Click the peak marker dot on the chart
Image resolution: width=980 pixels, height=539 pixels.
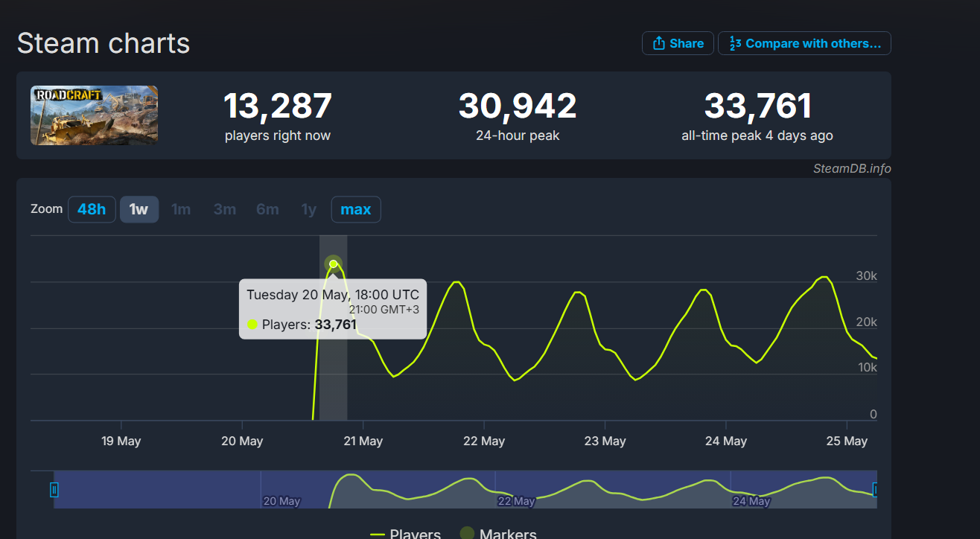(x=334, y=264)
